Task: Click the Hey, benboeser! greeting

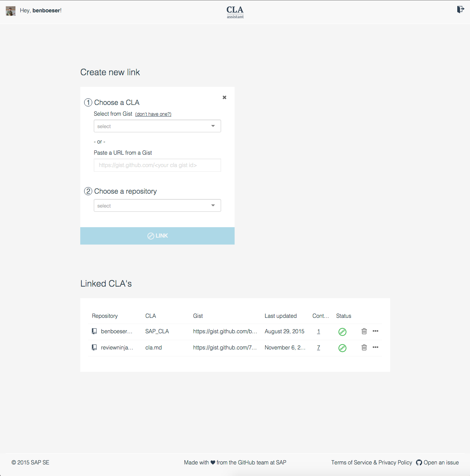Action: pyautogui.click(x=41, y=10)
